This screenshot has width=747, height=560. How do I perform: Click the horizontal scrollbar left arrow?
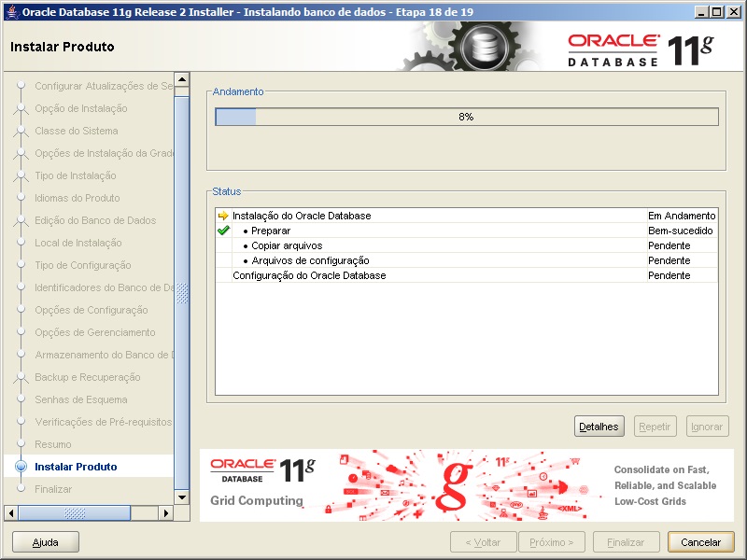point(11,513)
